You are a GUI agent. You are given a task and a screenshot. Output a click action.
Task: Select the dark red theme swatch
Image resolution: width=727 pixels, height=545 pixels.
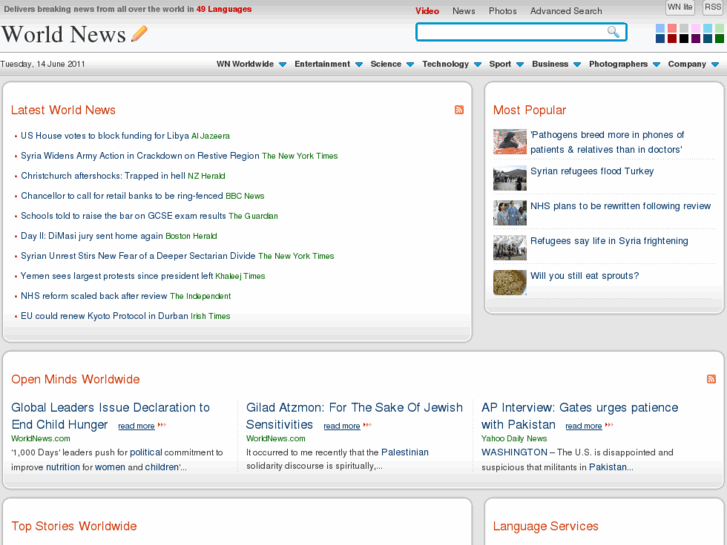point(672,38)
